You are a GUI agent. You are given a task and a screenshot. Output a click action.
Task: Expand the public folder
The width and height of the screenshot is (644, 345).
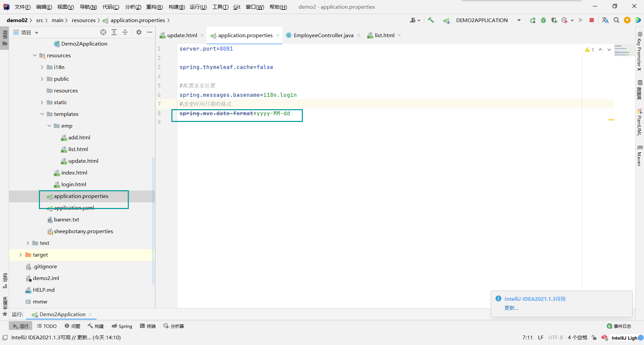[42, 79]
